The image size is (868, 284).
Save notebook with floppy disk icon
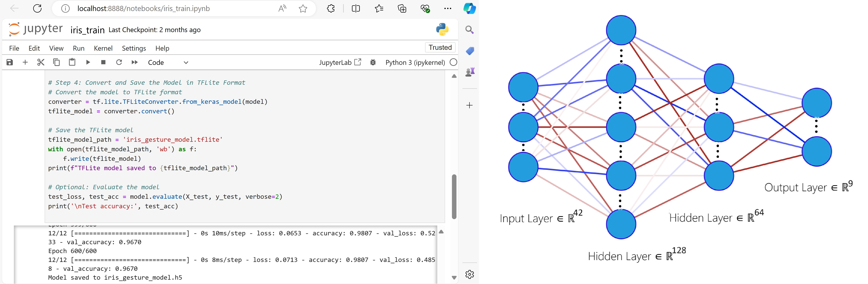point(10,62)
